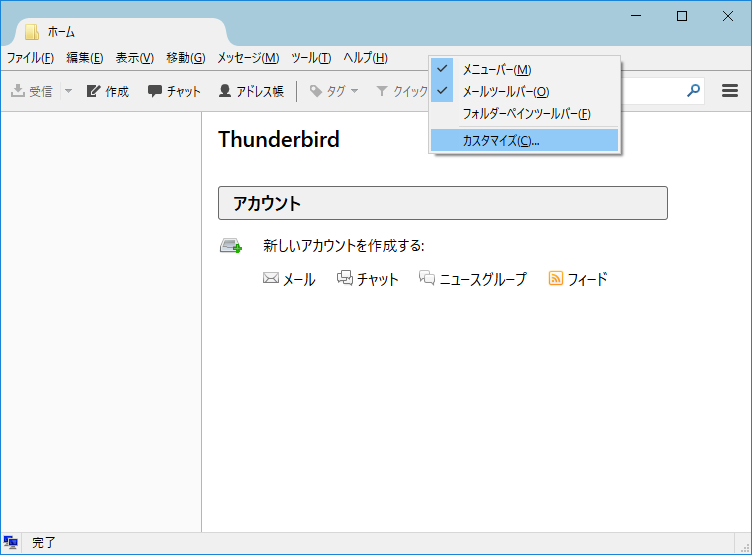This screenshot has width=752, height=555.
Task: Toggle the クイック filter button
Action: [x=401, y=91]
